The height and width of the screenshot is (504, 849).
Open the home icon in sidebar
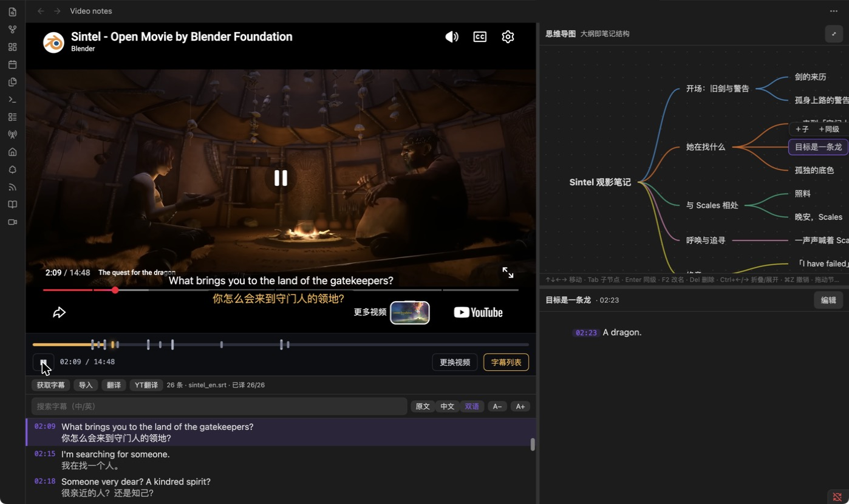coord(12,152)
